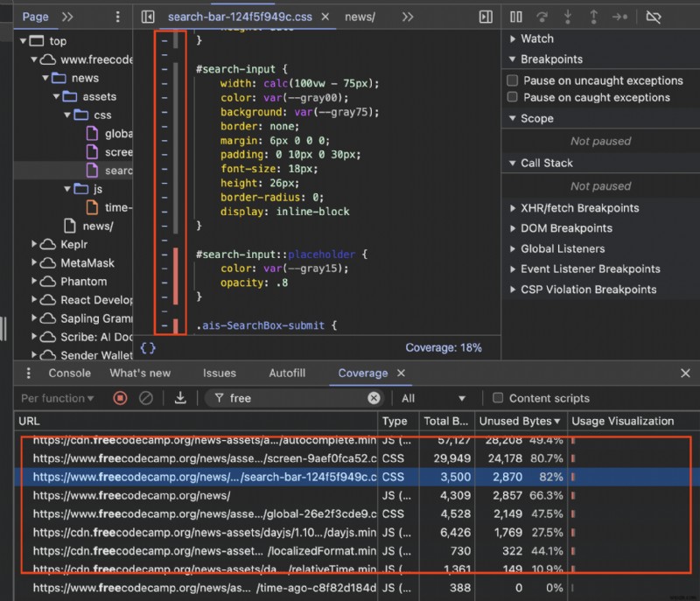
Task: Expand the Keplr extension node
Action: 34,244
